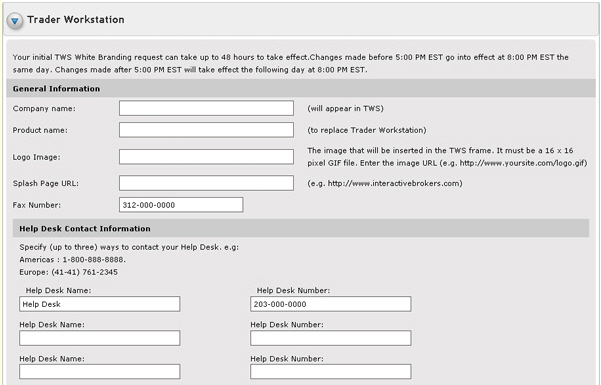Focus the Company name input field
601x385 pixels.
(206, 108)
